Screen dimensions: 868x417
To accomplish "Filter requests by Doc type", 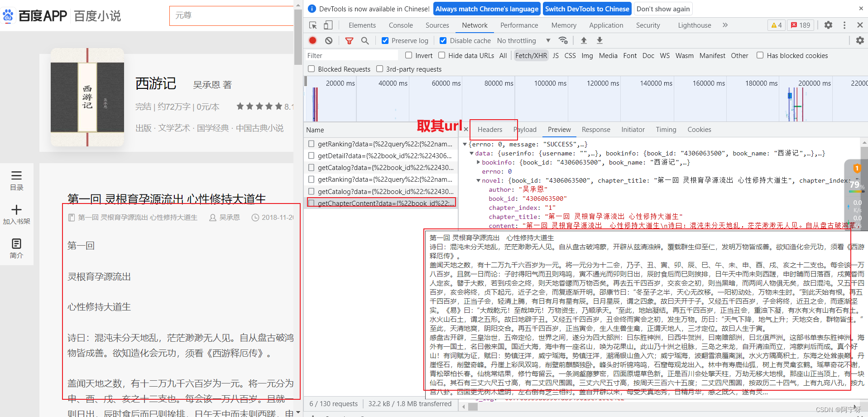I will [648, 55].
